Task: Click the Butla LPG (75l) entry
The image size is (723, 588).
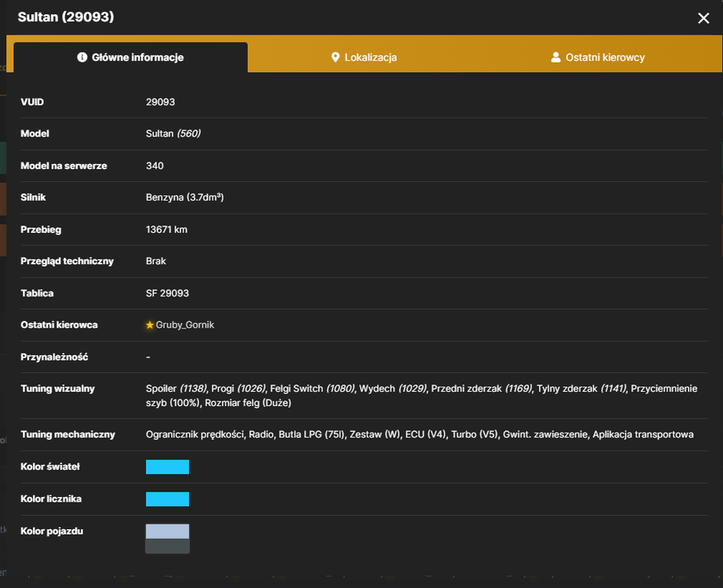Action: point(311,434)
